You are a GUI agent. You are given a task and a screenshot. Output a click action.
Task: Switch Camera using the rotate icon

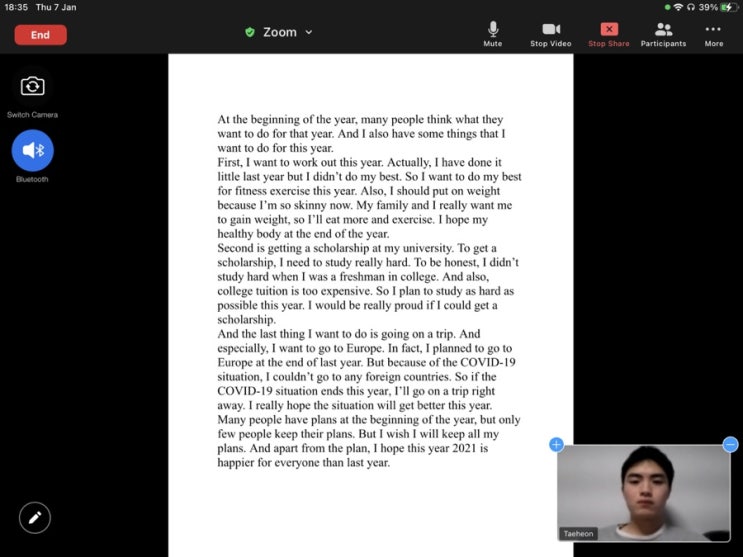[33, 86]
